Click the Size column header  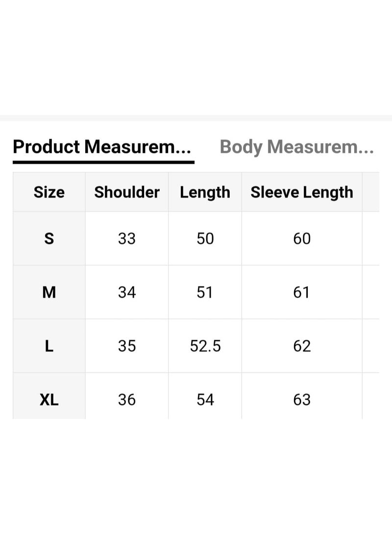click(x=49, y=192)
